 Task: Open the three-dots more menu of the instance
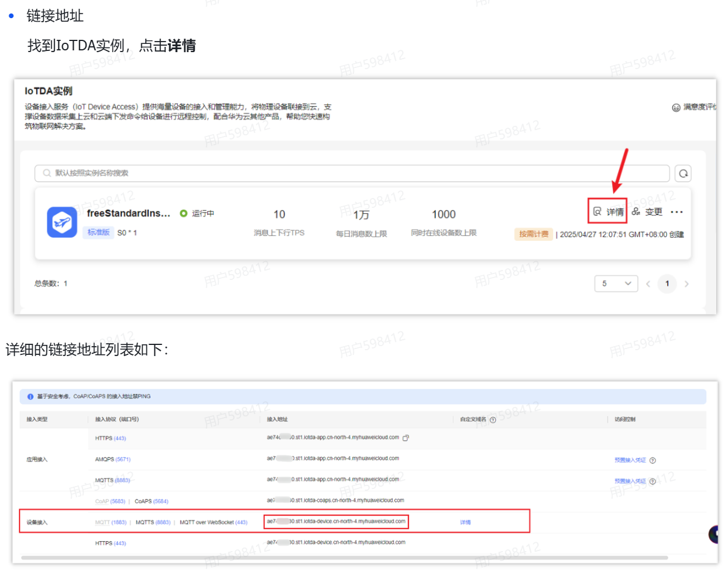point(677,212)
